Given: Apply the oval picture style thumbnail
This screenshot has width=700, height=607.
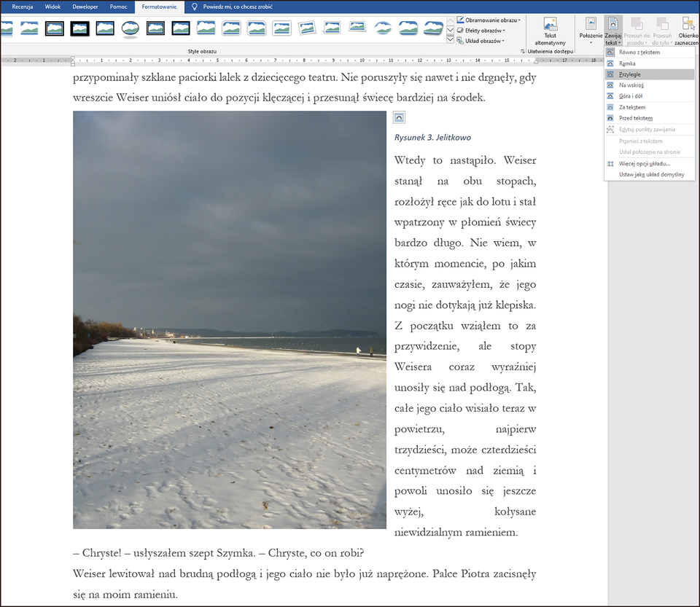Looking at the screenshot, I should point(131,28).
